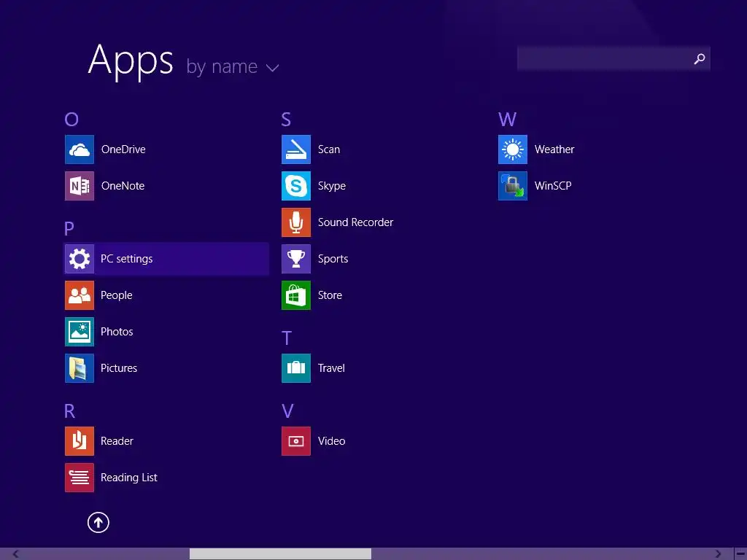
Task: Launch the Photos app icon
Action: click(x=80, y=332)
